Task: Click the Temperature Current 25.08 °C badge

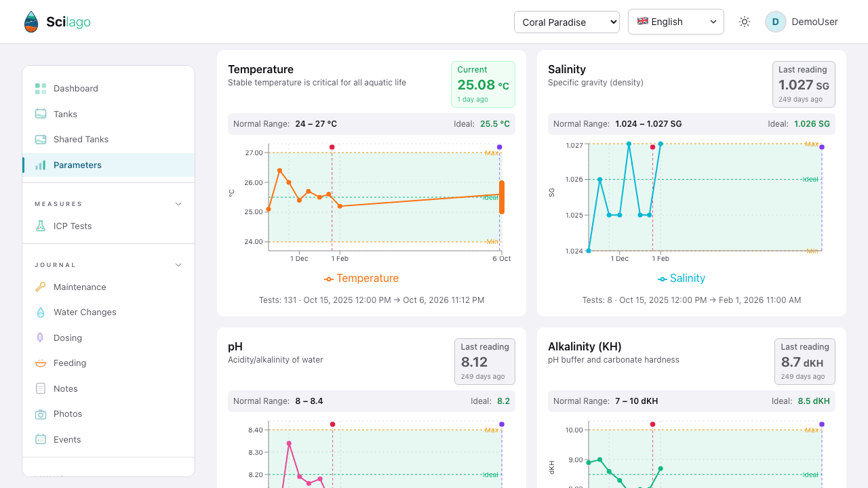Action: 483,85
